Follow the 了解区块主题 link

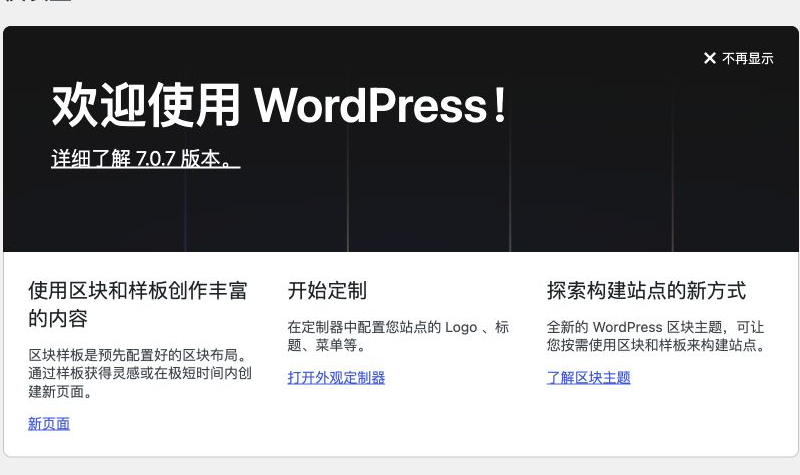click(x=588, y=378)
